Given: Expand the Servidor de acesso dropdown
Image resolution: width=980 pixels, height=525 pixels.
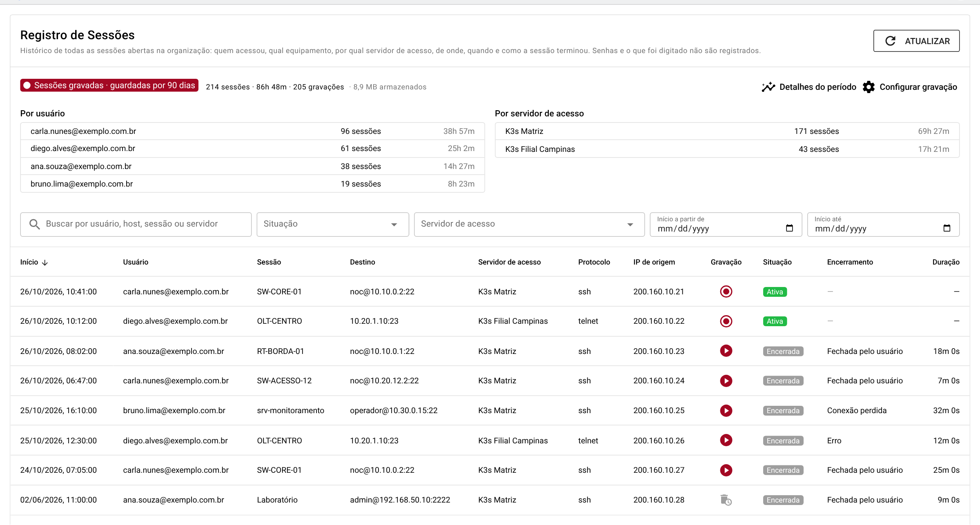Looking at the screenshot, I should click(529, 224).
